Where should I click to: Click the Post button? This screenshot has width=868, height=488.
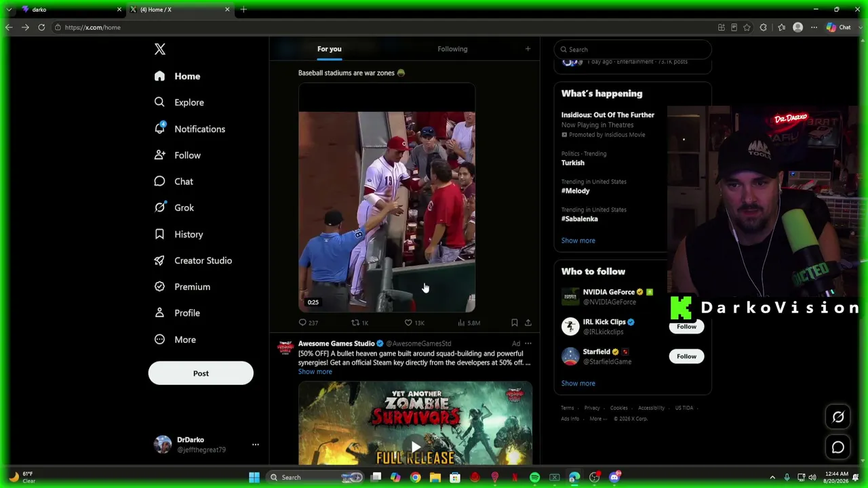(x=201, y=373)
